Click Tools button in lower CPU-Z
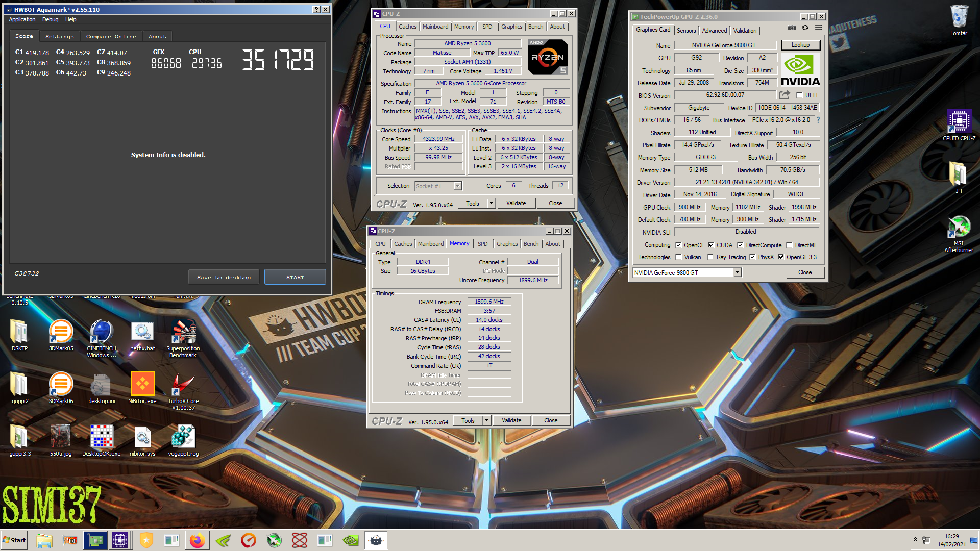The height and width of the screenshot is (551, 980). coord(468,420)
